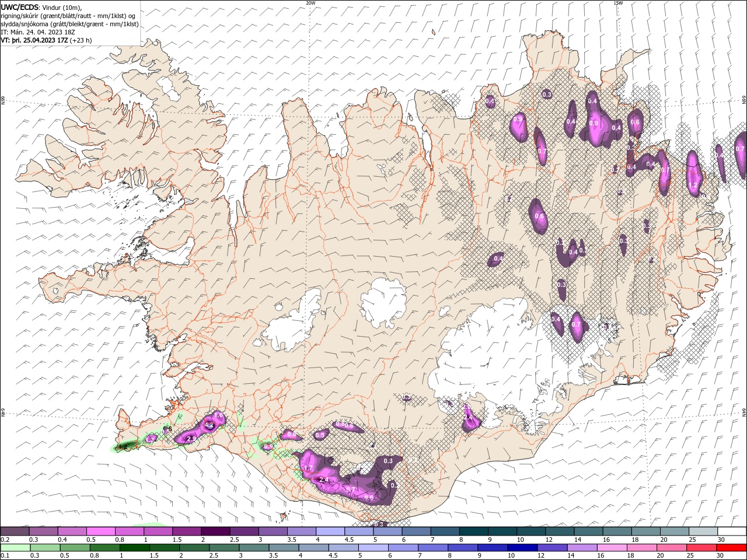Click the 1.2 precipitation value on east coast
747x560 pixels.
click(x=694, y=185)
